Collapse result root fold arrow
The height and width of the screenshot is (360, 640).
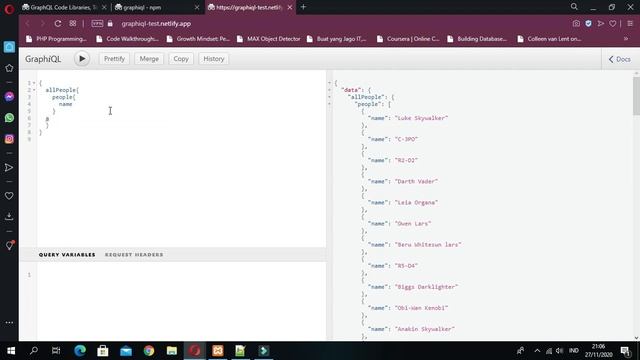click(x=329, y=83)
